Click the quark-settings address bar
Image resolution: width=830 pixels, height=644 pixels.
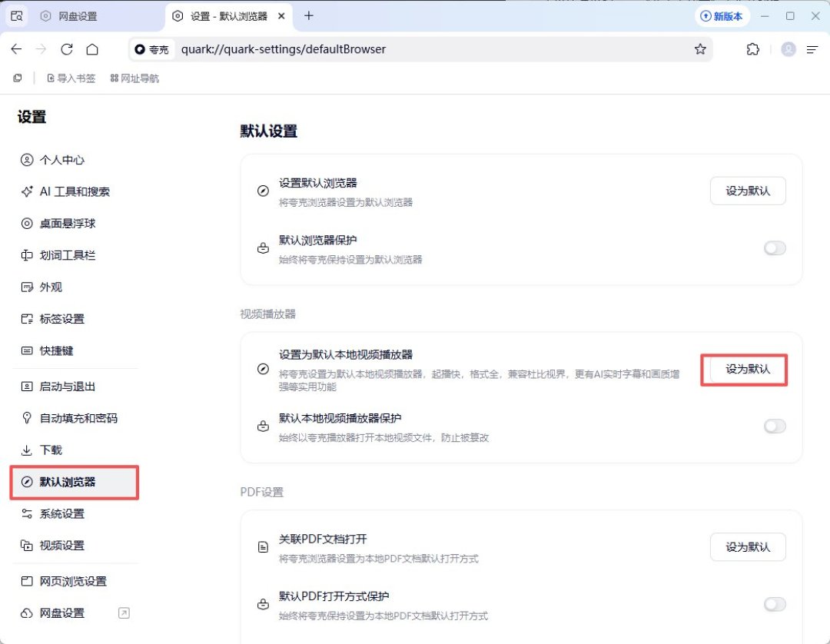[421, 49]
